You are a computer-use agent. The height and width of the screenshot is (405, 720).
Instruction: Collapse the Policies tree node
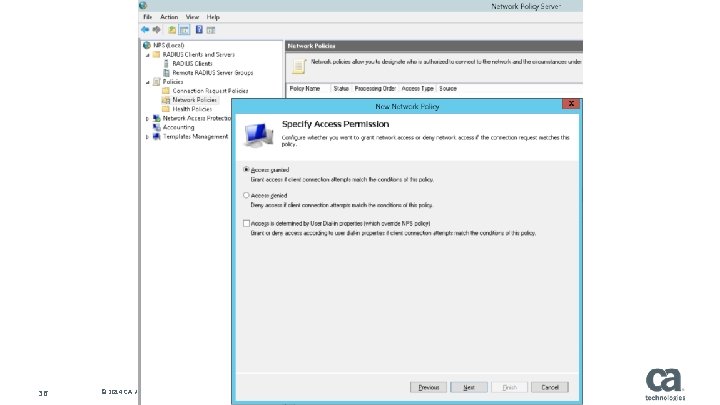point(147,82)
